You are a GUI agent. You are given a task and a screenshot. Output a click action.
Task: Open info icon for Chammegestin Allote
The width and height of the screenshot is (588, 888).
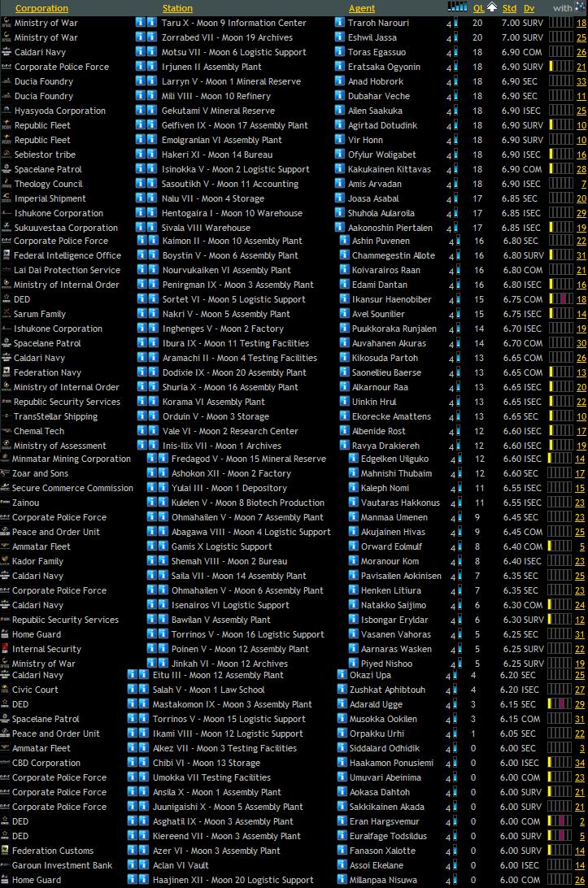[x=344, y=255]
